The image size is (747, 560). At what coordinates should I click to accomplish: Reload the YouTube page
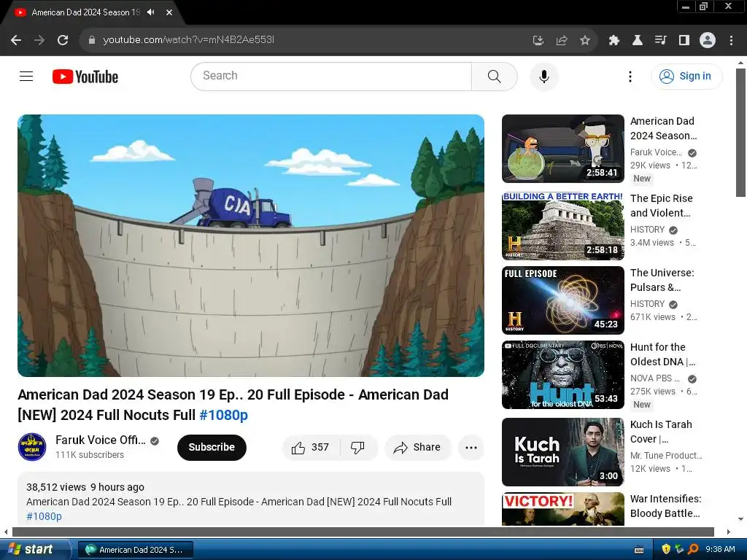click(63, 40)
